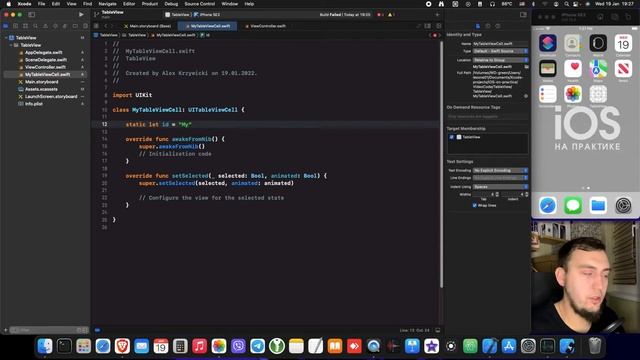Click the simulator Home button icon
The width and height of the screenshot is (640, 360).
pos(600,17)
